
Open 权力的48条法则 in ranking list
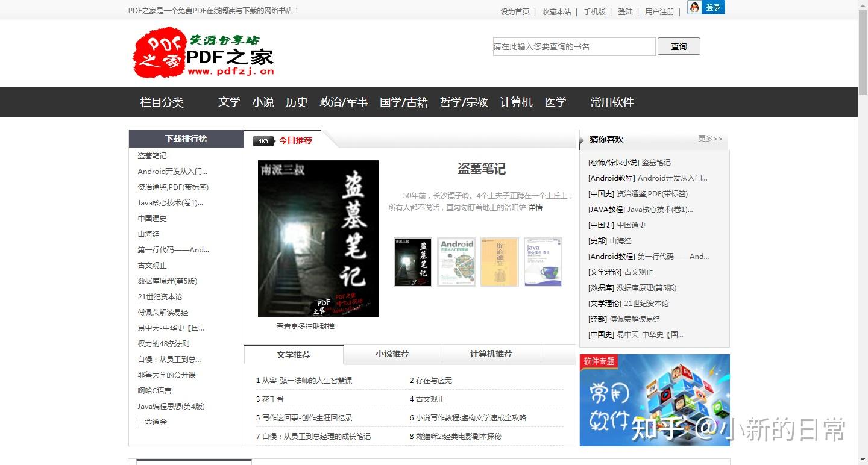[x=163, y=344]
